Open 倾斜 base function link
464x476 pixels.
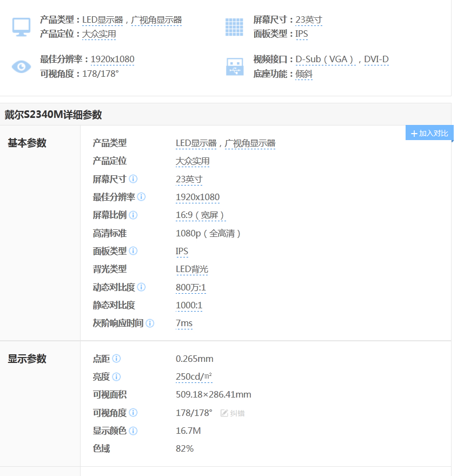(x=304, y=74)
